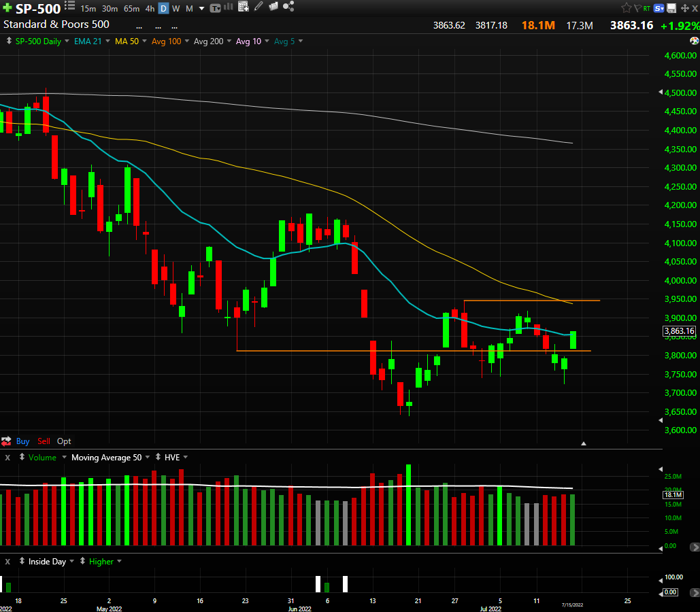Select the pencil drawing tool icon
This screenshot has height=612, width=700.
259,6
